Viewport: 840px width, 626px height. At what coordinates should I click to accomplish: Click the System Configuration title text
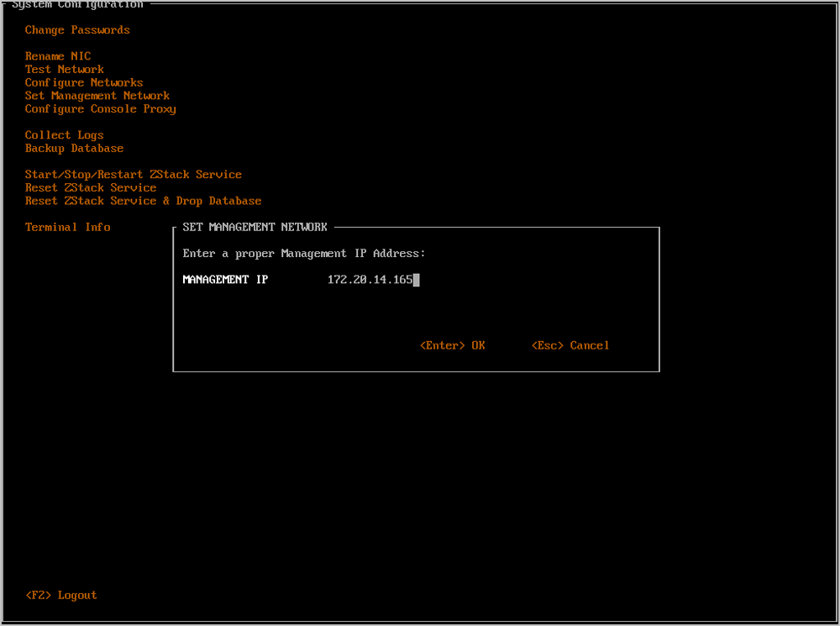pos(77,4)
